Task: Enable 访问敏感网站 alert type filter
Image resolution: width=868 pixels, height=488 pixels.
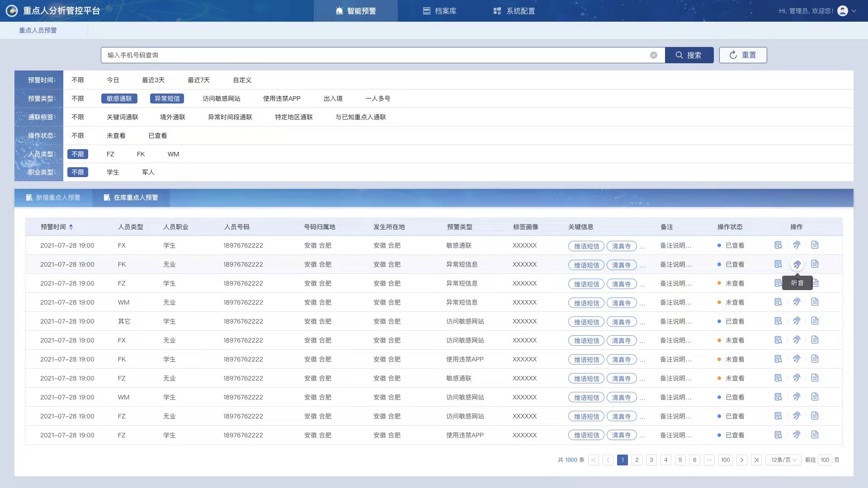Action: pos(222,99)
